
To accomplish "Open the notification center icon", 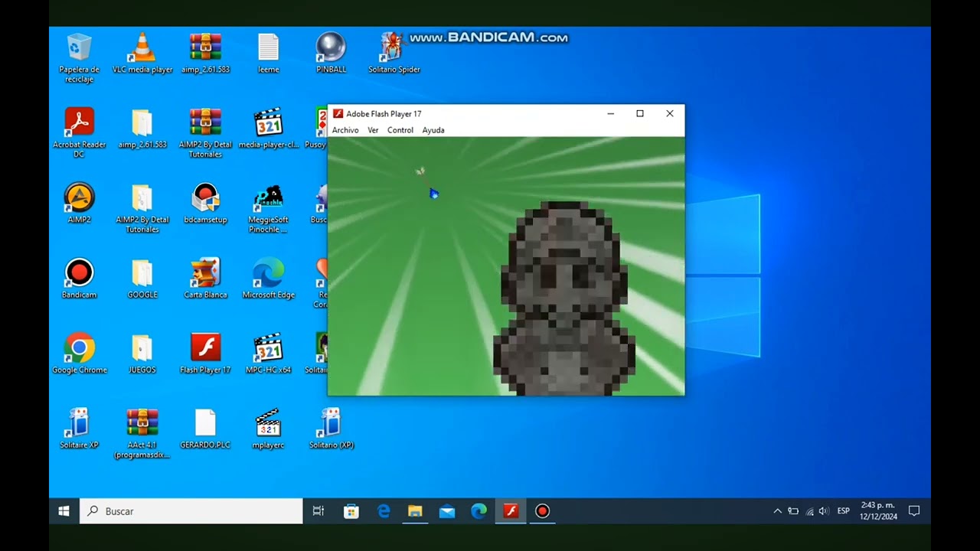I will click(x=914, y=511).
